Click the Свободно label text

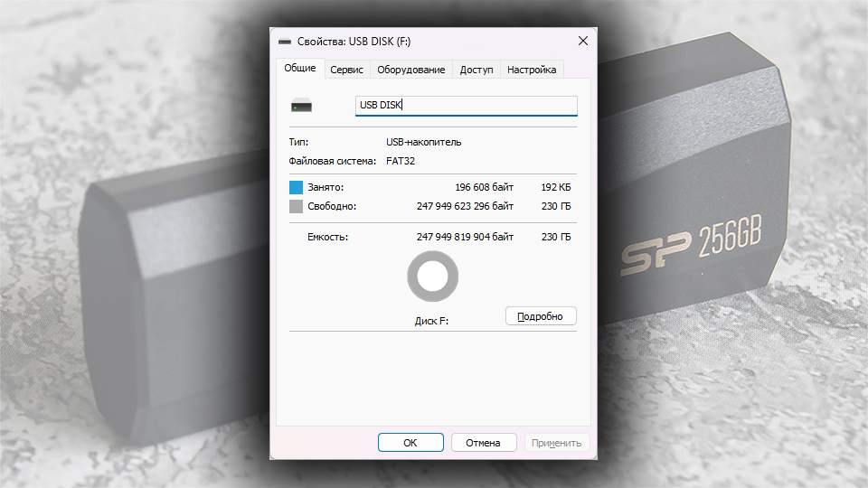(332, 206)
